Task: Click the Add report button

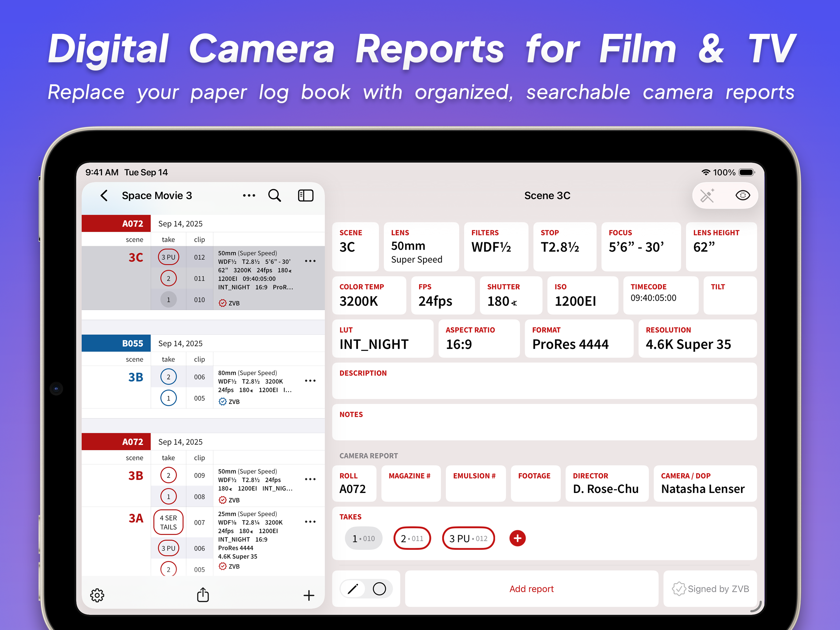Action: [x=531, y=589]
